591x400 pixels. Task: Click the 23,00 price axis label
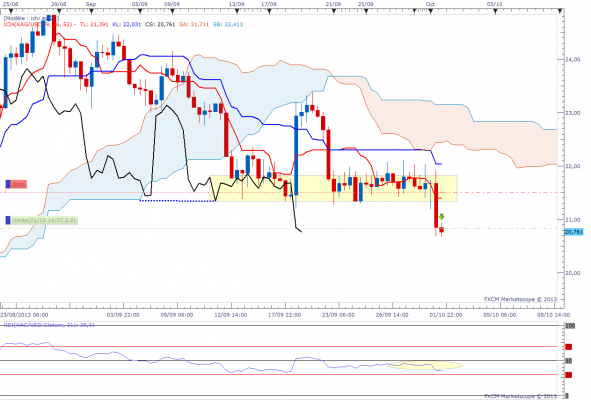coord(573,113)
